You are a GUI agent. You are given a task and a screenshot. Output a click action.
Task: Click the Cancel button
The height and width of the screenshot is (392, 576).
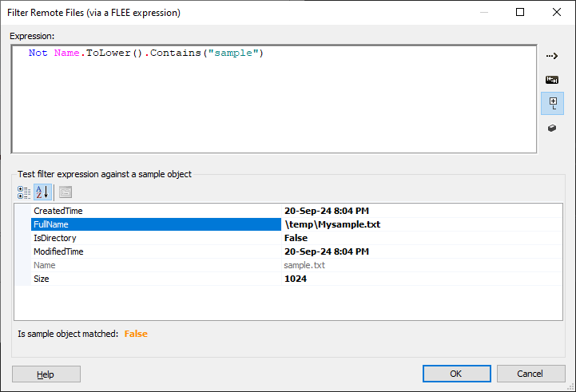coord(530,374)
